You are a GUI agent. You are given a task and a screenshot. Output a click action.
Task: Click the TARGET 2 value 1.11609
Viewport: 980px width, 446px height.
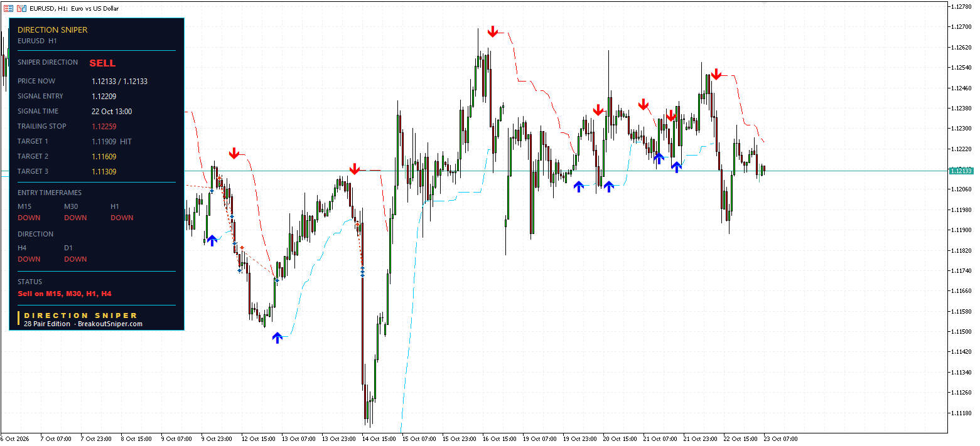point(104,157)
